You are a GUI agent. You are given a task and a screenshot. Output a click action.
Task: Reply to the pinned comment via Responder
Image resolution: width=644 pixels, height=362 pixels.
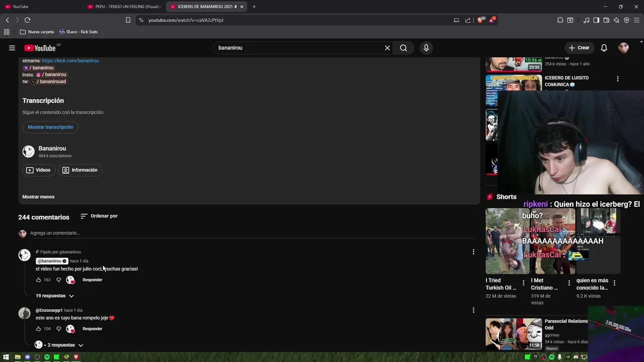92,280
